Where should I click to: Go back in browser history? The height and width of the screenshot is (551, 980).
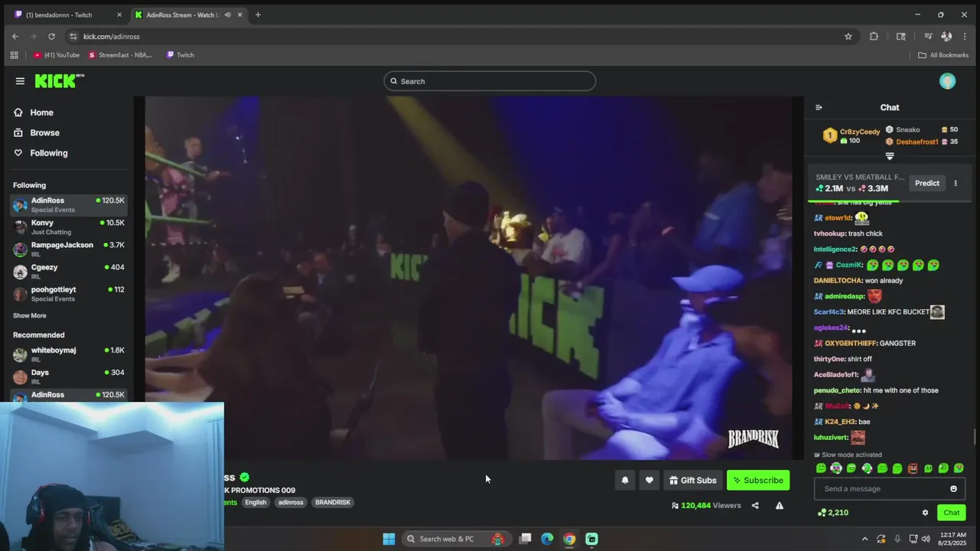(x=15, y=37)
